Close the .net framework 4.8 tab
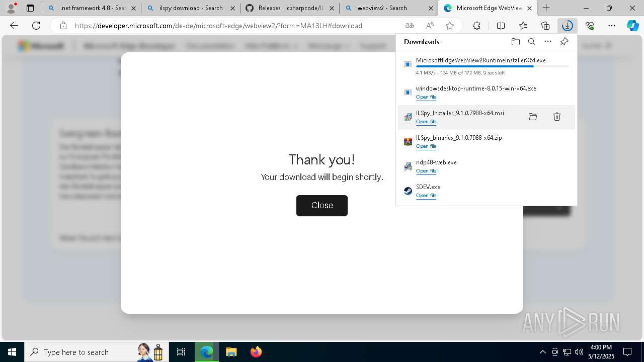This screenshot has width=644, height=362. (x=133, y=8)
